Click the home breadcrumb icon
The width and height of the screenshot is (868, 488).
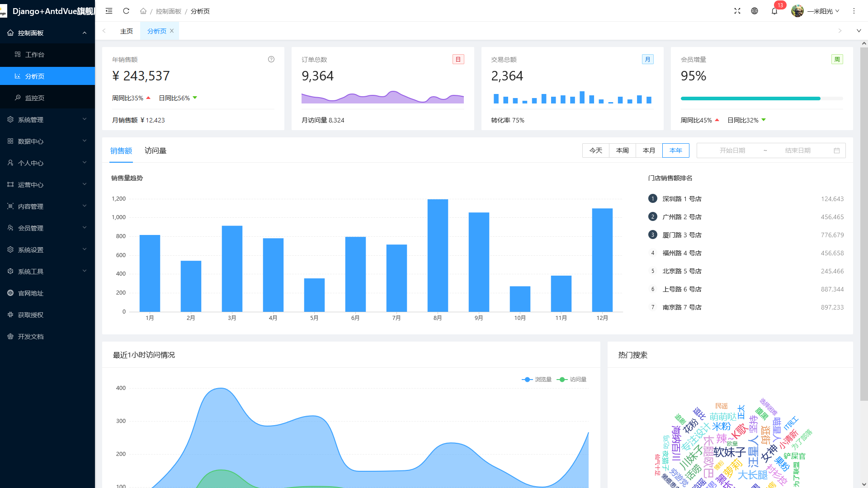point(143,11)
